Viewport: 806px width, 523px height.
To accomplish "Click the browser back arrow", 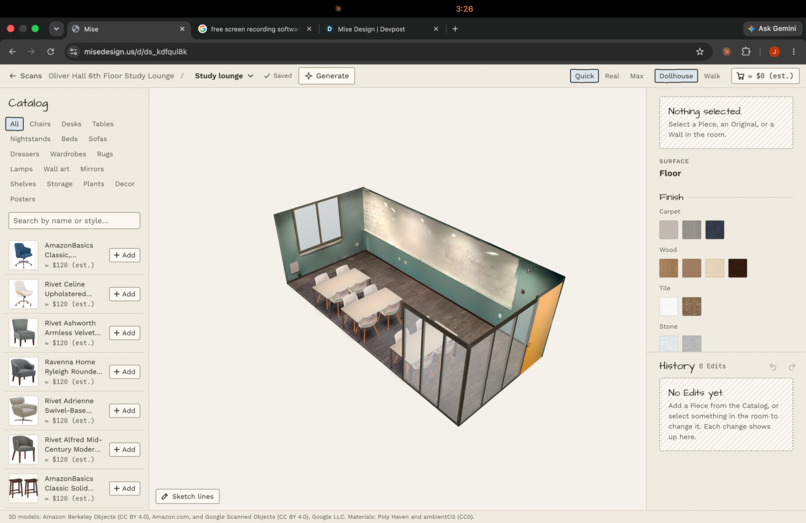I will click(12, 51).
